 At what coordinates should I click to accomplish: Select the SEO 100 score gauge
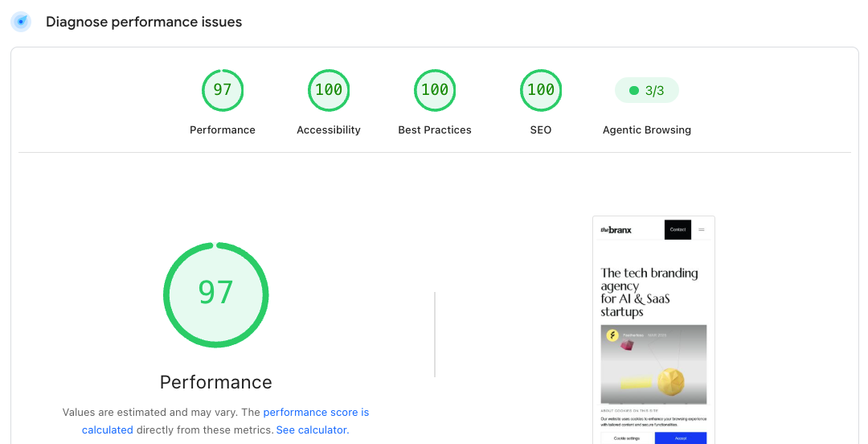(541, 90)
